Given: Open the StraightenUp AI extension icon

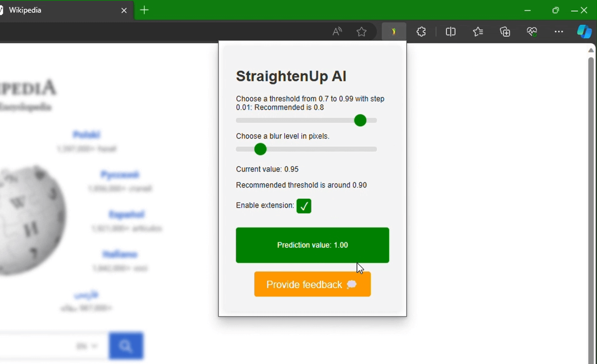Looking at the screenshot, I should tap(394, 32).
